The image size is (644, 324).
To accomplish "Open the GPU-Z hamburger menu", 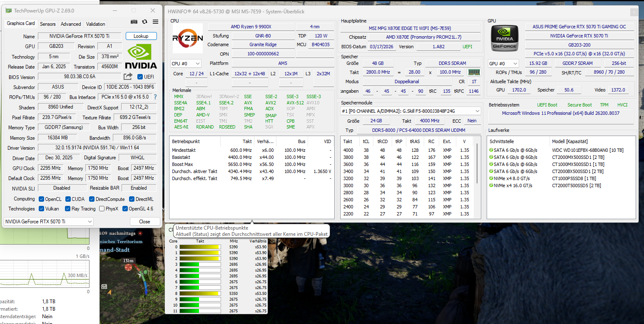I will 155,22.
